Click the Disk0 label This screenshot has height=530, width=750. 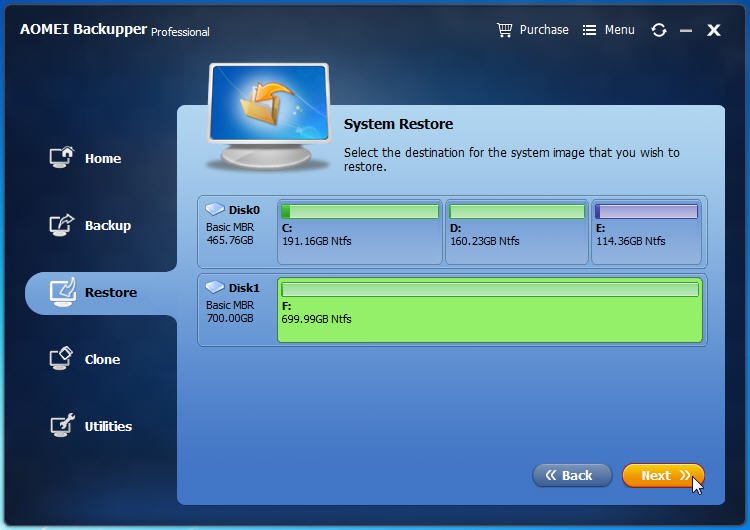244,210
